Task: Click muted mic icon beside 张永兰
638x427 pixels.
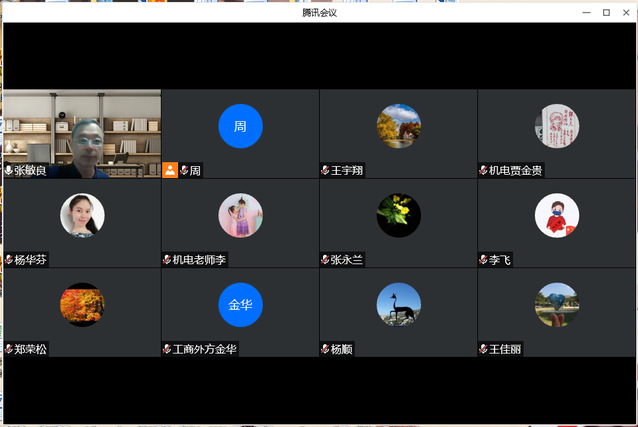Action: pyautogui.click(x=325, y=260)
